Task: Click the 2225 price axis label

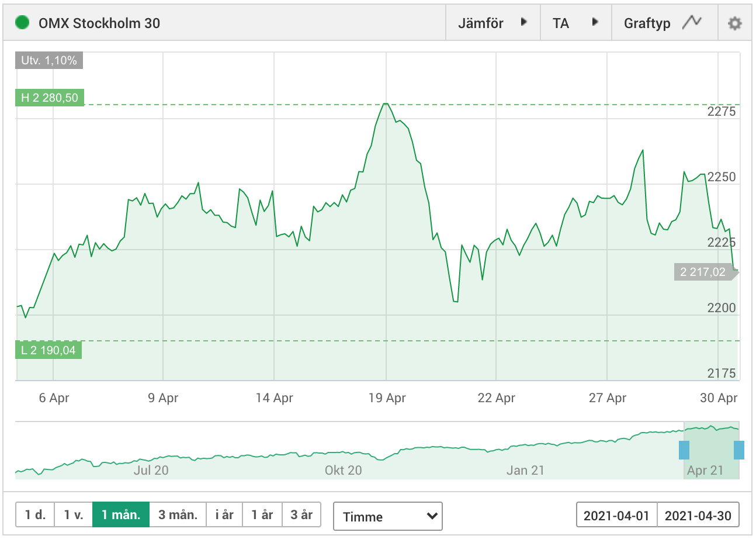Action: 722,243
